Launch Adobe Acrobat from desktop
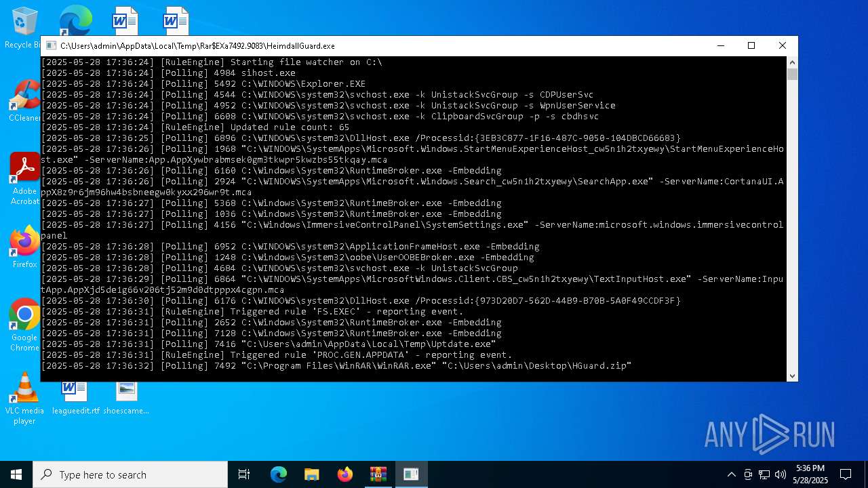This screenshot has height=488, width=868. coord(24,178)
